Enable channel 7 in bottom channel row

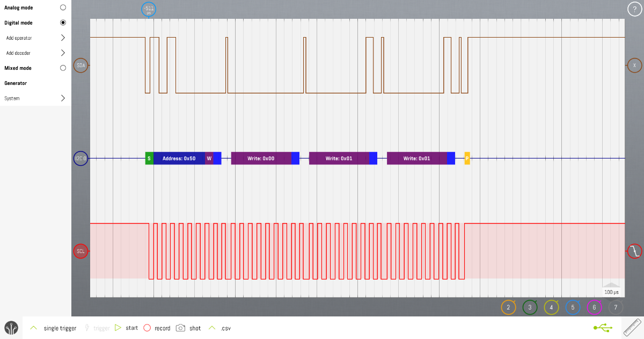616,307
